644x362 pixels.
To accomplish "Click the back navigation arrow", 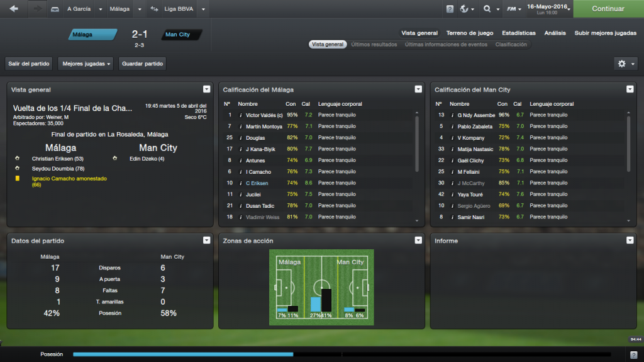I will (x=14, y=9).
